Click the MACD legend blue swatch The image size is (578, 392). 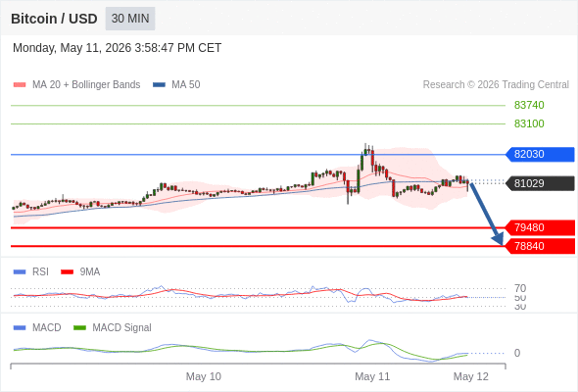(x=20, y=328)
